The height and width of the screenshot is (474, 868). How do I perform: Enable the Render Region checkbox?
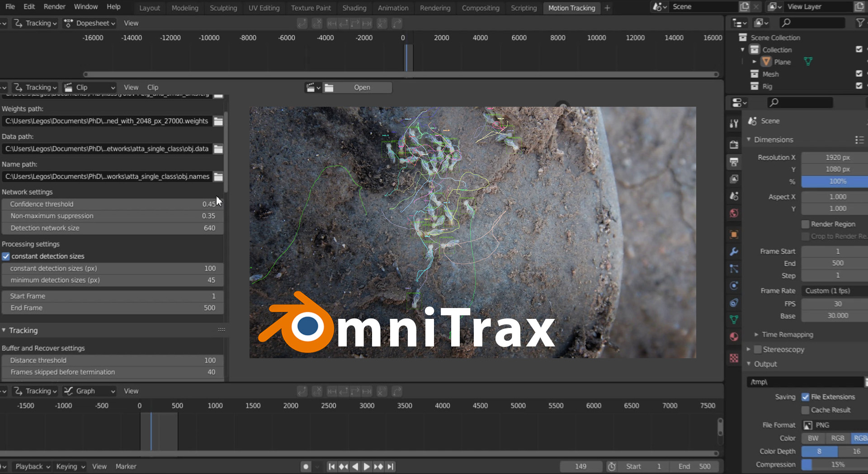(805, 224)
